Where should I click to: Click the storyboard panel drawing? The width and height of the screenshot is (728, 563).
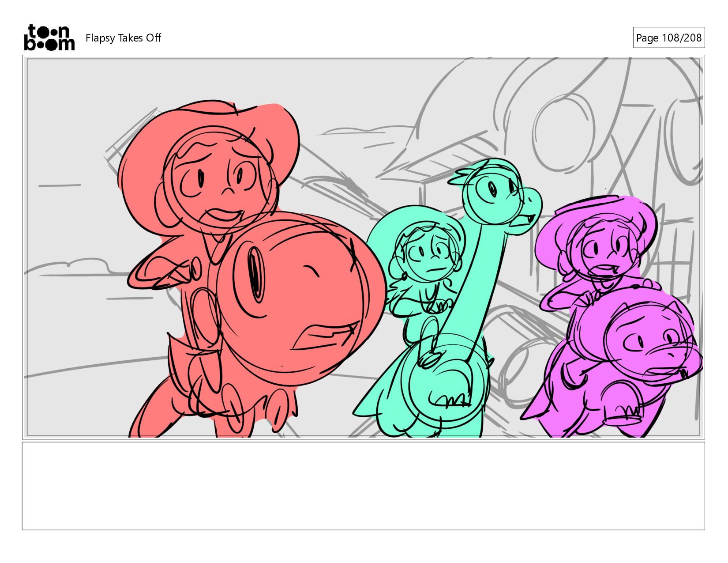[364, 247]
